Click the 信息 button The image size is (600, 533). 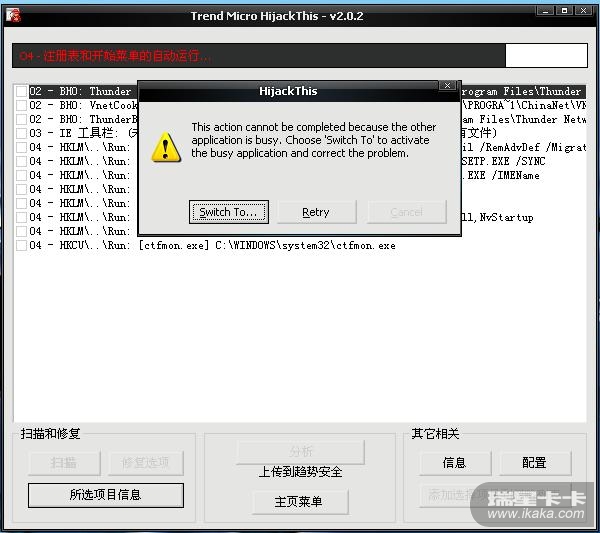tap(455, 463)
